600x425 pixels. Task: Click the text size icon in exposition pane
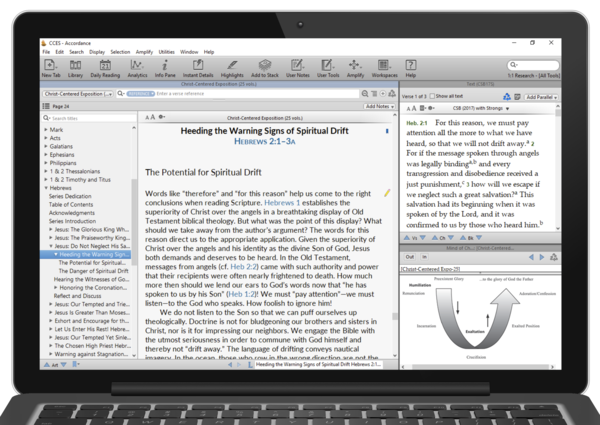(x=150, y=117)
